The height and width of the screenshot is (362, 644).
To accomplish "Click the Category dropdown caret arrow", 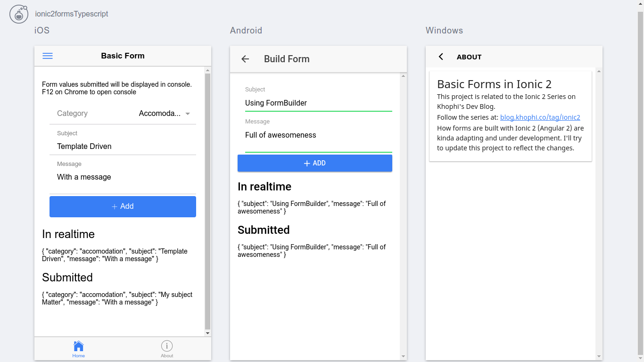I will point(188,114).
